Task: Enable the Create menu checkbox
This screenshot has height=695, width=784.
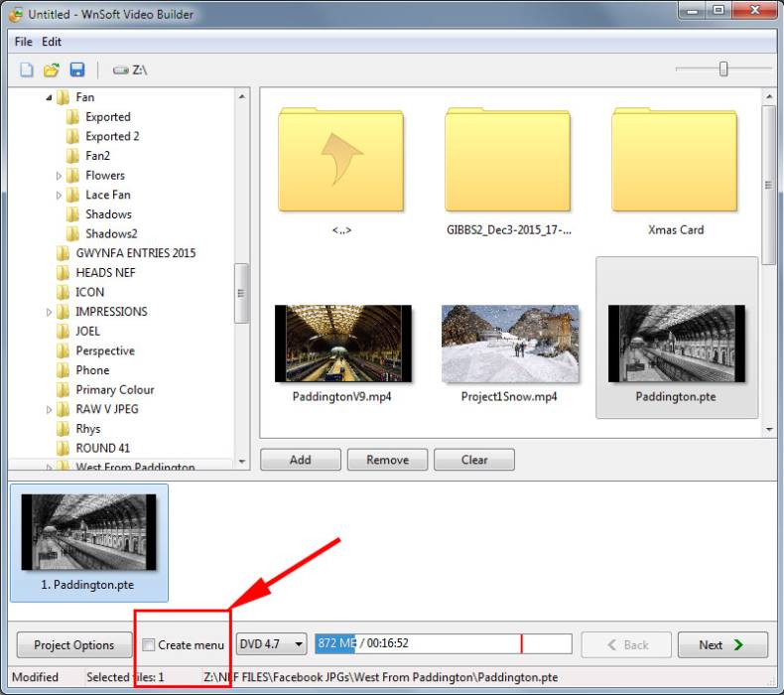Action: click(x=149, y=645)
